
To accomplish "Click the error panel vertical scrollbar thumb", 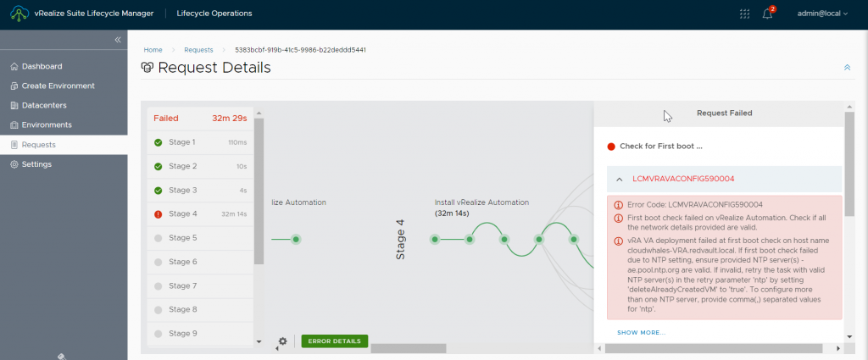I will [849, 164].
